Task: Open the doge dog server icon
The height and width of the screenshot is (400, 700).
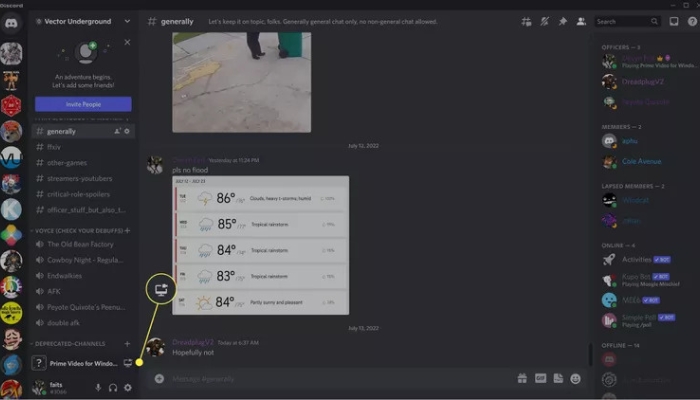Action: 11,132
